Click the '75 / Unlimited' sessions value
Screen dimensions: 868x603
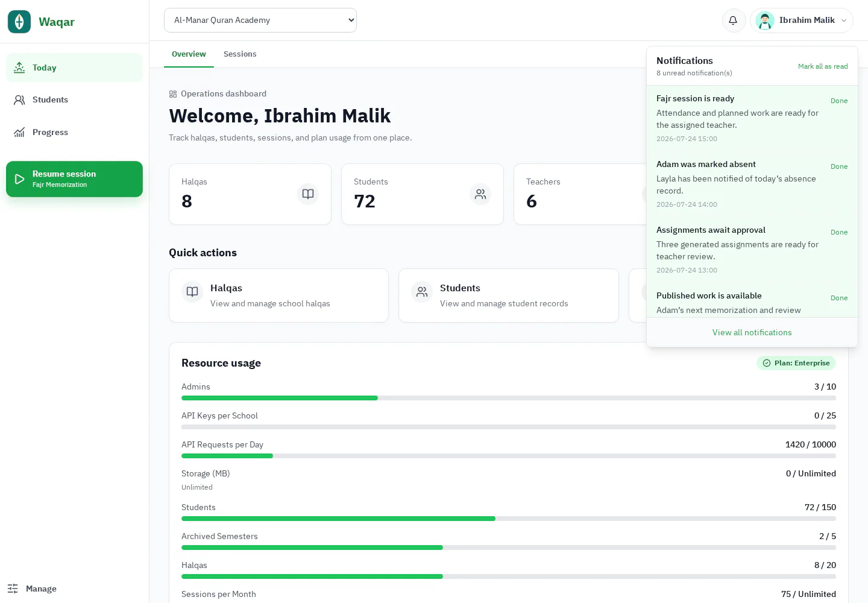(x=808, y=594)
